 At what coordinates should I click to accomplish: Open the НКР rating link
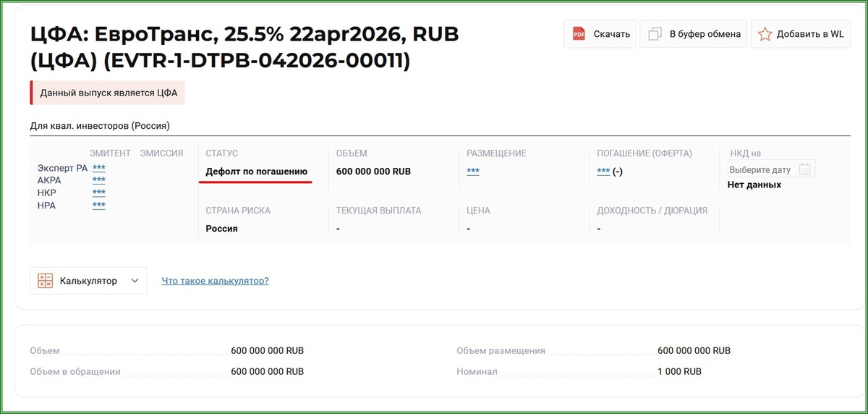99,193
